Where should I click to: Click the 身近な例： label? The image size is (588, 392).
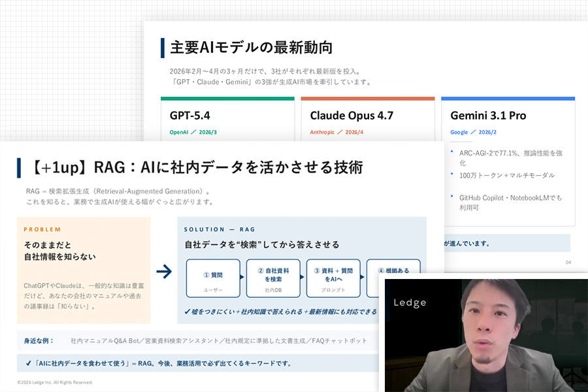39,340
